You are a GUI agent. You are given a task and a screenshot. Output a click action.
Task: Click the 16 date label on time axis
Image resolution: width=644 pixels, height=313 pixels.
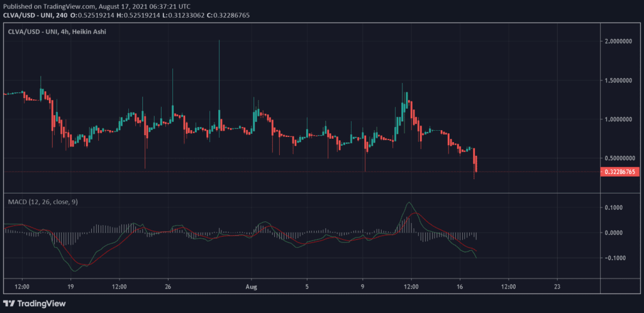460,285
